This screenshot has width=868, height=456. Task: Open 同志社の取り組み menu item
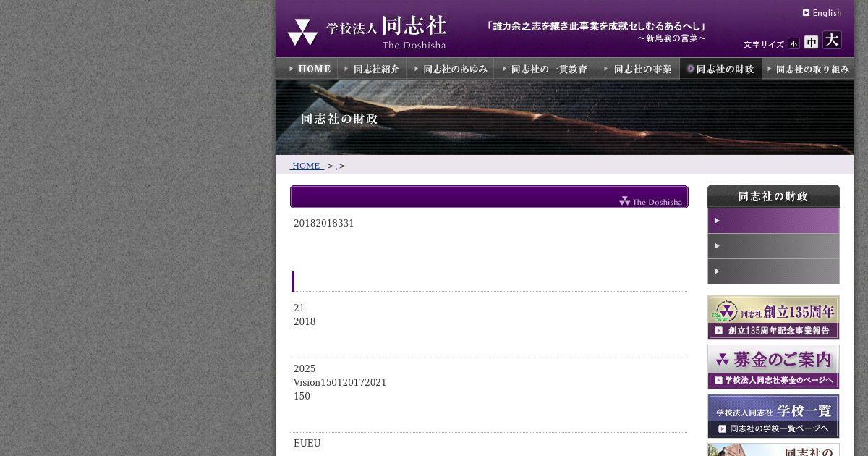pos(809,69)
